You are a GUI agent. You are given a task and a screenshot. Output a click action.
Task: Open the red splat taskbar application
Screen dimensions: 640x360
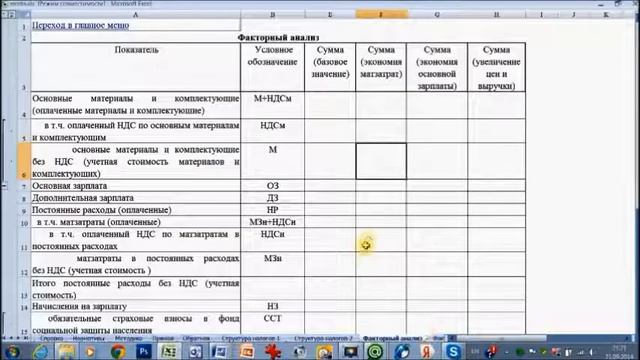[x=273, y=351]
